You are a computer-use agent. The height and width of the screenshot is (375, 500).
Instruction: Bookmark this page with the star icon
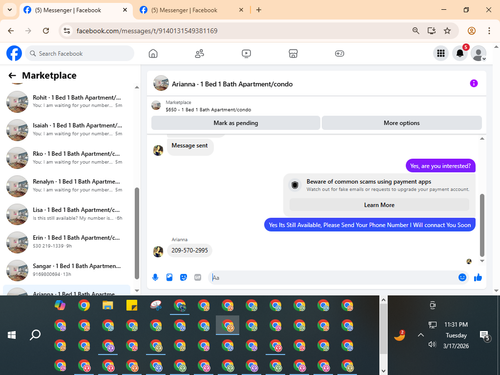pyautogui.click(x=447, y=31)
